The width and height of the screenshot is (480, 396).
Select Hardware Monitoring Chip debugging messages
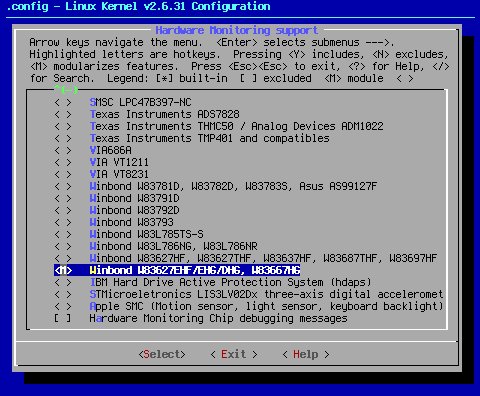218,318
